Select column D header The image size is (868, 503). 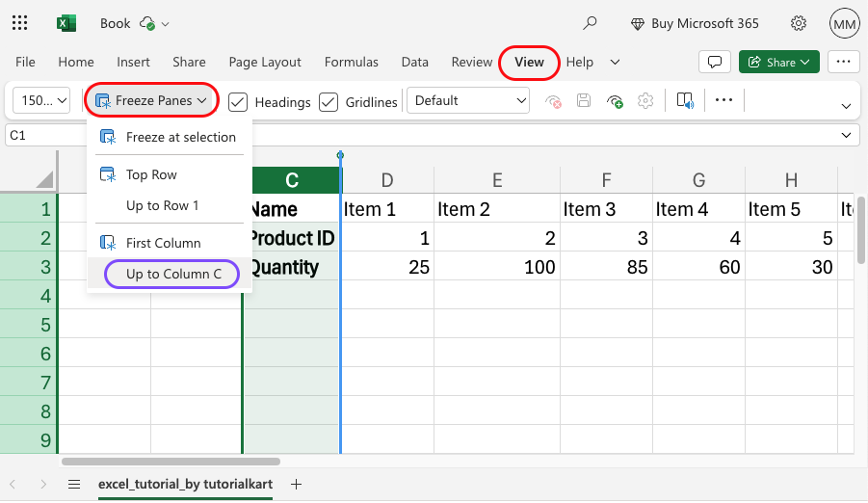387,180
